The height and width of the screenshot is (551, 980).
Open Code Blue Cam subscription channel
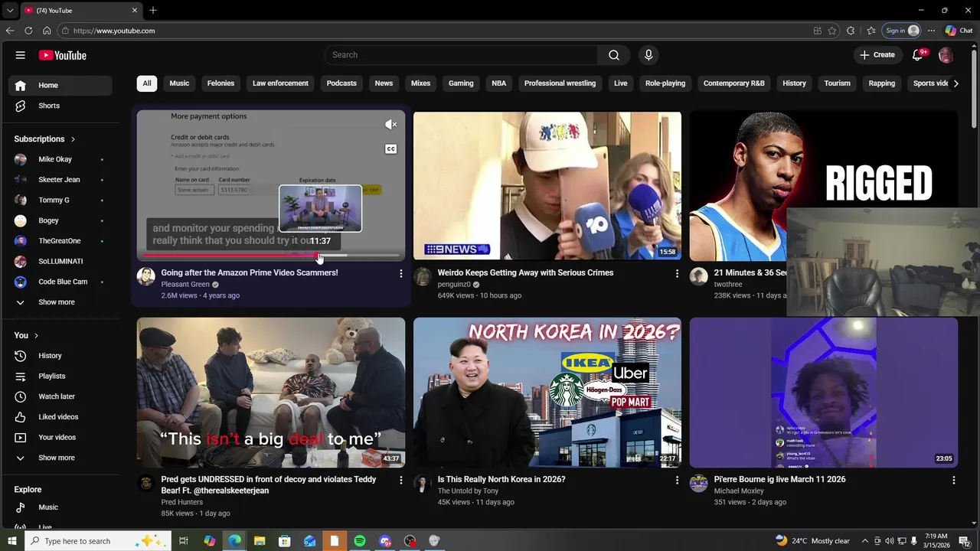[61, 282]
